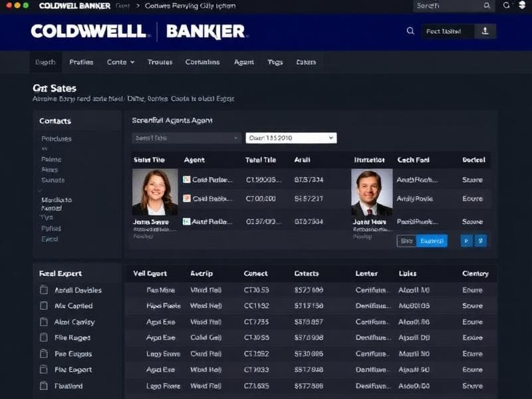Click Mardiato Nanbel in the Contacts sidebar
Image resolution: width=532 pixels, height=399 pixels.
57,204
